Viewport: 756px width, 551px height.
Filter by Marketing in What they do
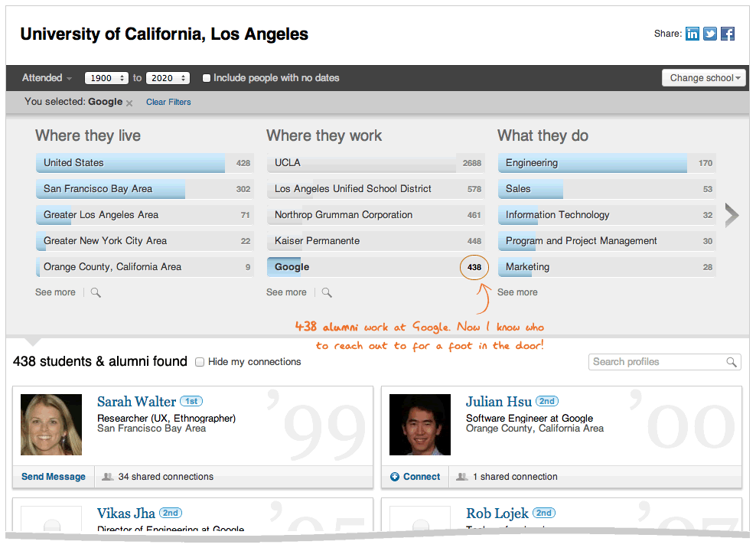tap(607, 267)
